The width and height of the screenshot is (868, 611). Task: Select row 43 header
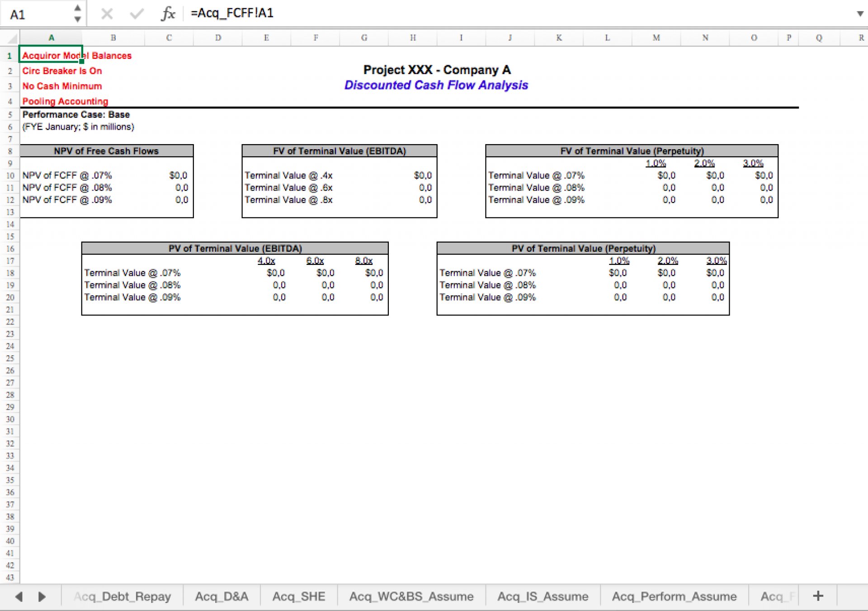(9, 578)
